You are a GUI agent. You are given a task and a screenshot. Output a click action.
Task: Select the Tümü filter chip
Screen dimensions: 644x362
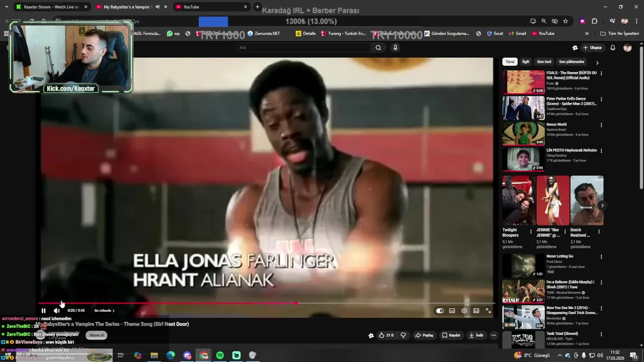pyautogui.click(x=510, y=62)
